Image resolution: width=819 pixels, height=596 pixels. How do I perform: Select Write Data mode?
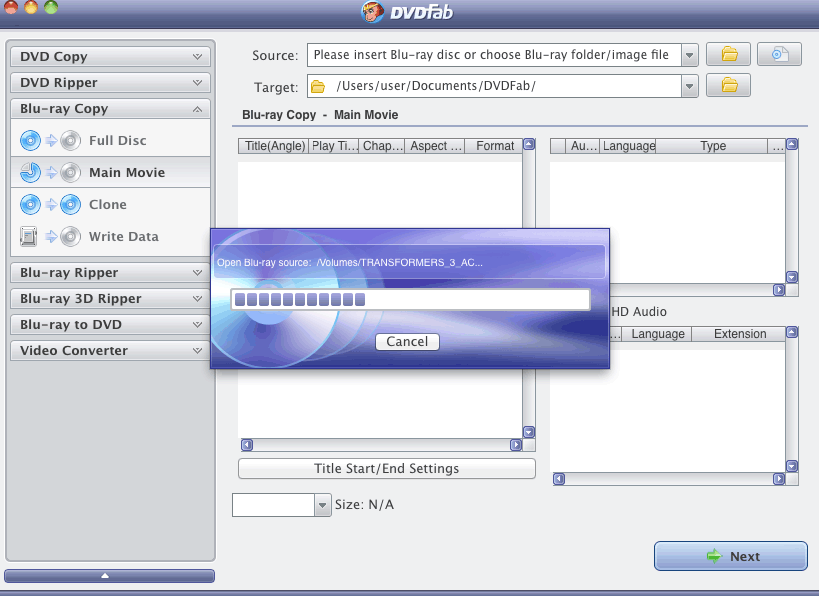[110, 236]
